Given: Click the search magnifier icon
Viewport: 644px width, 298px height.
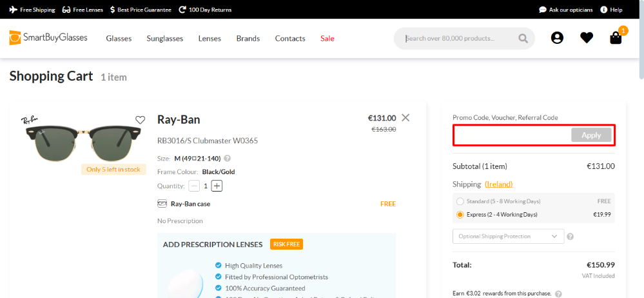Looking at the screenshot, I should click(x=523, y=38).
